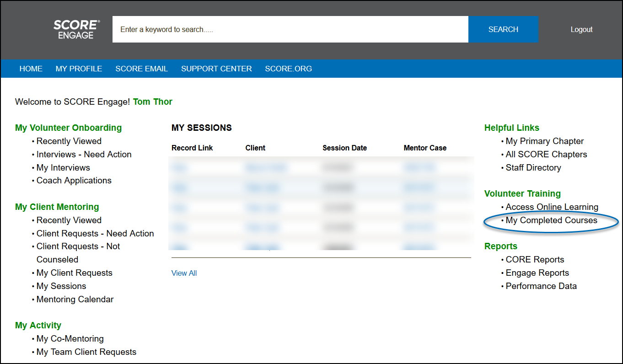The width and height of the screenshot is (623, 364).
Task: Click the Client column header
Action: point(255,148)
